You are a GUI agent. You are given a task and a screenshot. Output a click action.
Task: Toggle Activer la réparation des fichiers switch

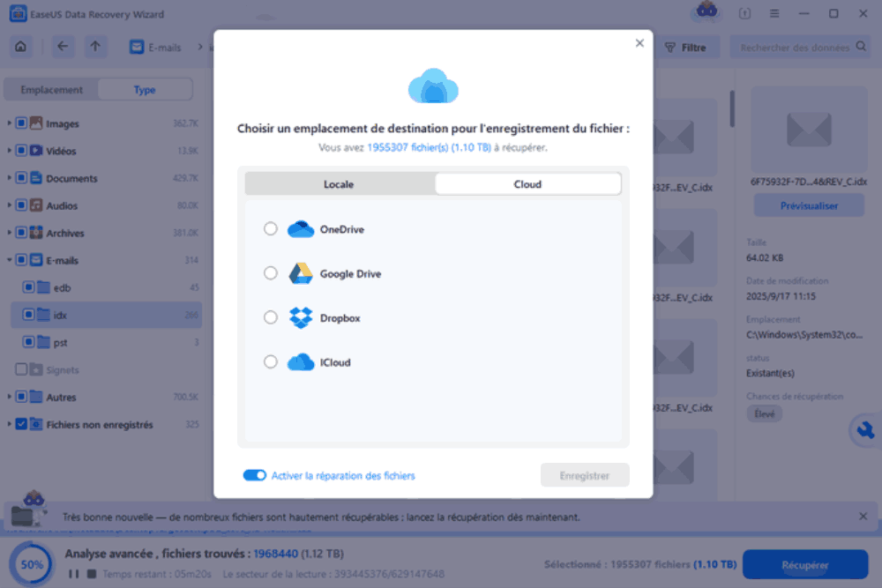tap(254, 475)
